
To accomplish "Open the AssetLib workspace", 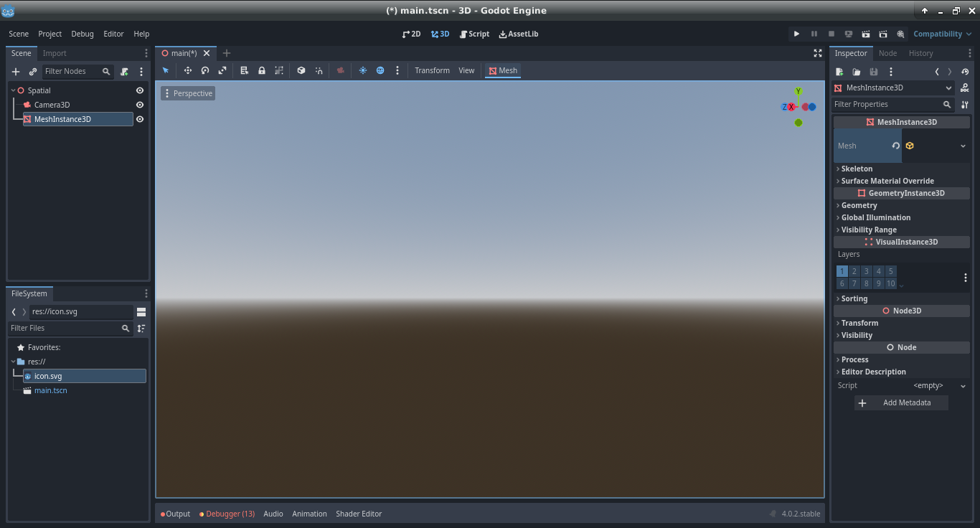I will coord(519,34).
